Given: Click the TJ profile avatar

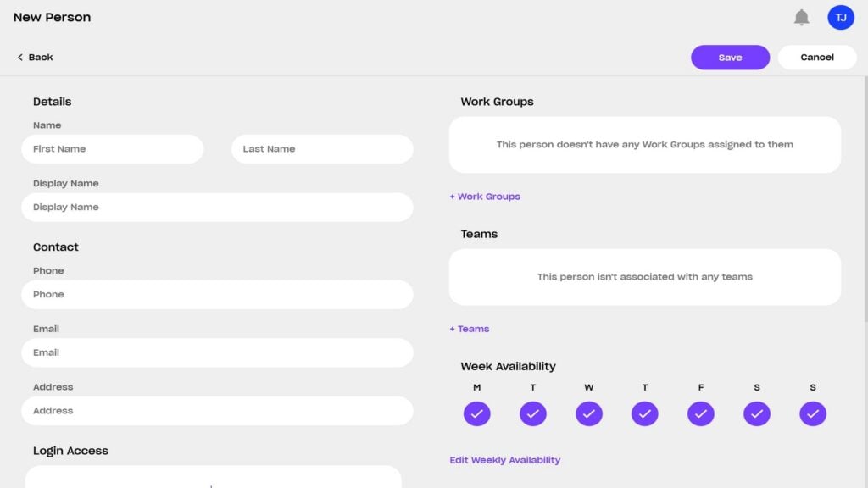Looking at the screenshot, I should [840, 16].
